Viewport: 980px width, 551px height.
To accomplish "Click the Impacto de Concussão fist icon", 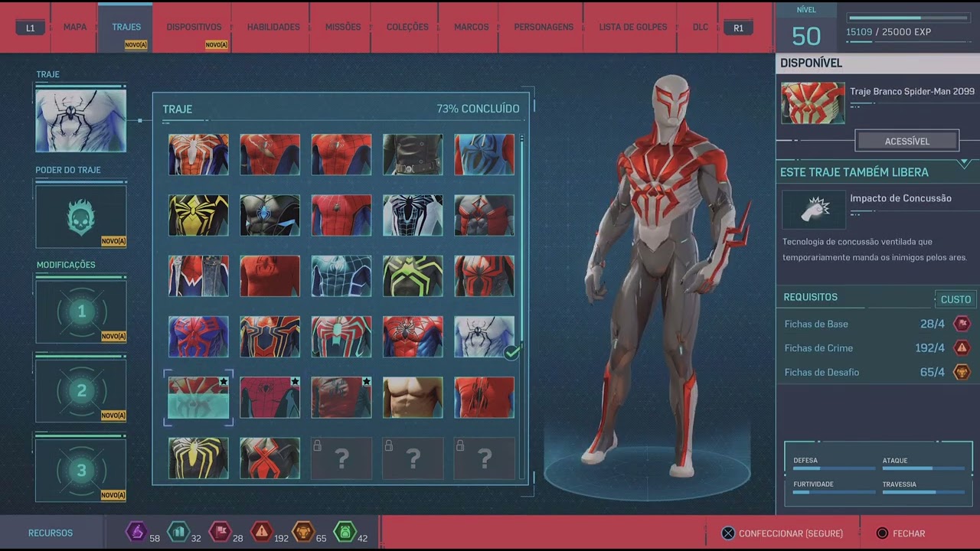I will click(x=813, y=209).
